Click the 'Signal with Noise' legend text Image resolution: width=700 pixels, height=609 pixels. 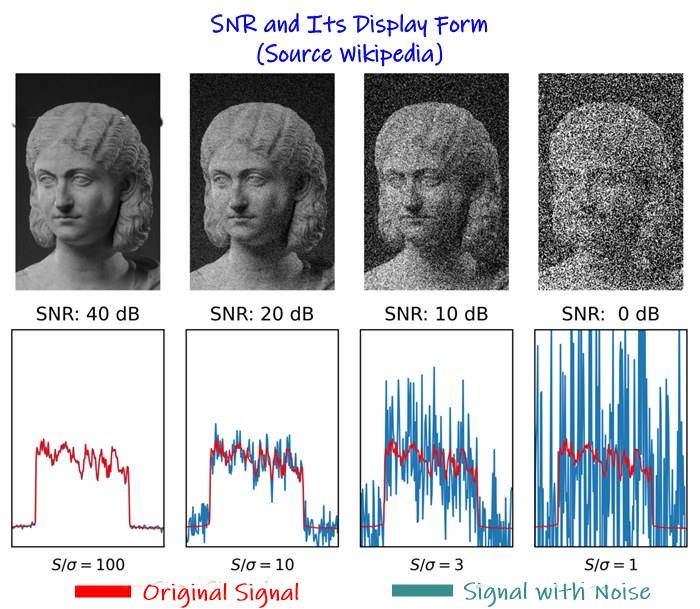point(557,592)
